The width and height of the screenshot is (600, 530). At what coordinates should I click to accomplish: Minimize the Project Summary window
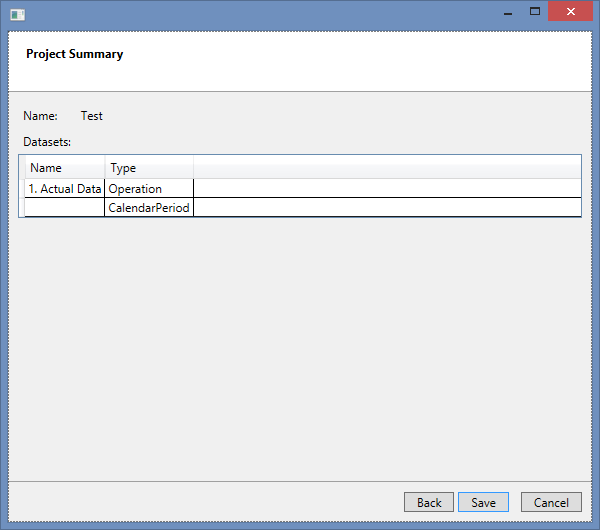pyautogui.click(x=509, y=12)
